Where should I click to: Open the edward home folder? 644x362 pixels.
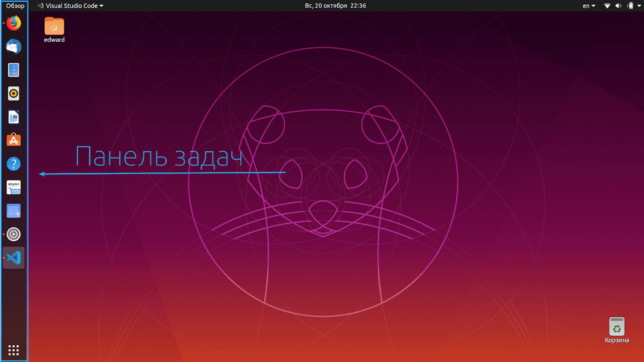pos(54,30)
